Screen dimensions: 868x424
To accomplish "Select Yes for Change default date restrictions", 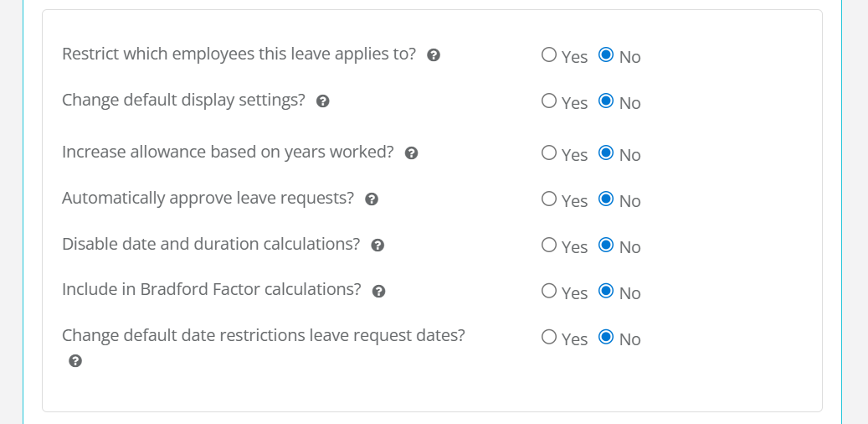I will pyautogui.click(x=549, y=338).
